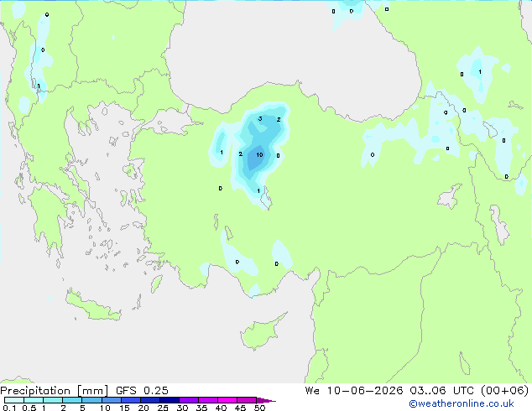Select the 0.1–0.5 mm lightest legend swatch

(14, 400)
